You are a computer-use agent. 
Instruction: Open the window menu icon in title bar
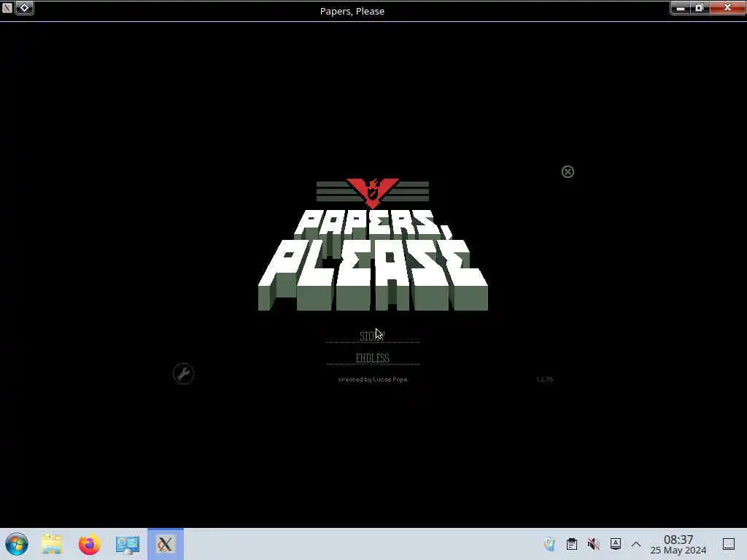click(x=7, y=7)
